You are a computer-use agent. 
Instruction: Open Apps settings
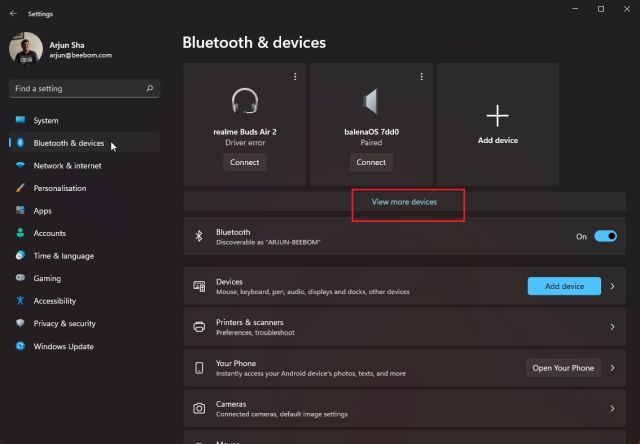click(84, 211)
